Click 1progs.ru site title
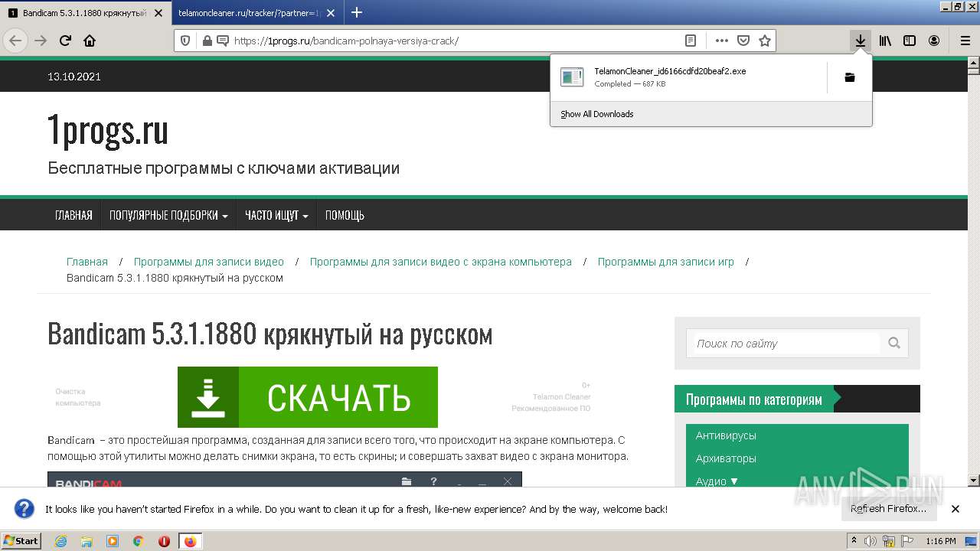Image resolution: width=980 pixels, height=551 pixels. (x=108, y=131)
